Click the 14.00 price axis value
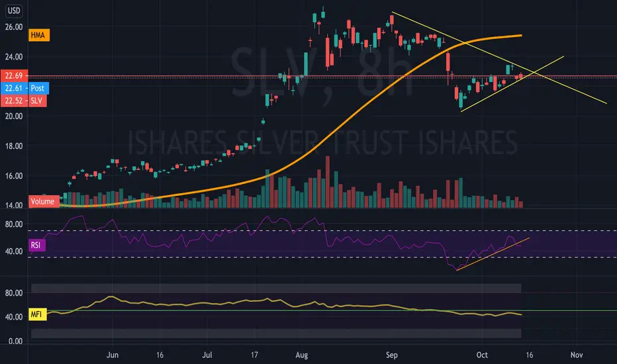The image size is (617, 364). tap(14, 205)
